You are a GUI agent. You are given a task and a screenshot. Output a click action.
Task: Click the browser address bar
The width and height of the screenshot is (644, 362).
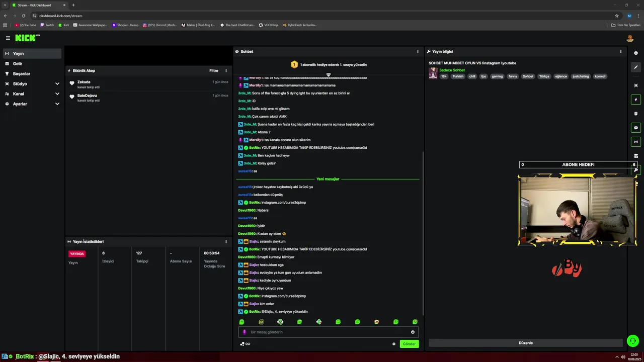(x=322, y=16)
